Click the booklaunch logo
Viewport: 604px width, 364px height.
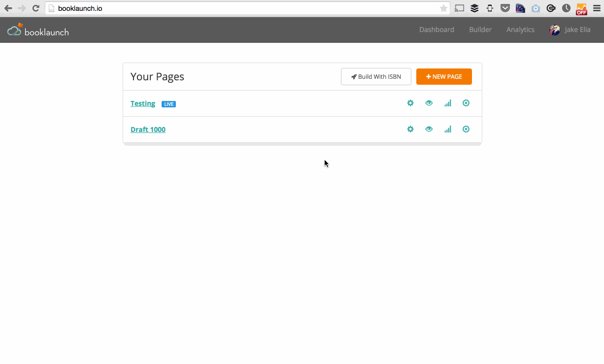pos(38,31)
